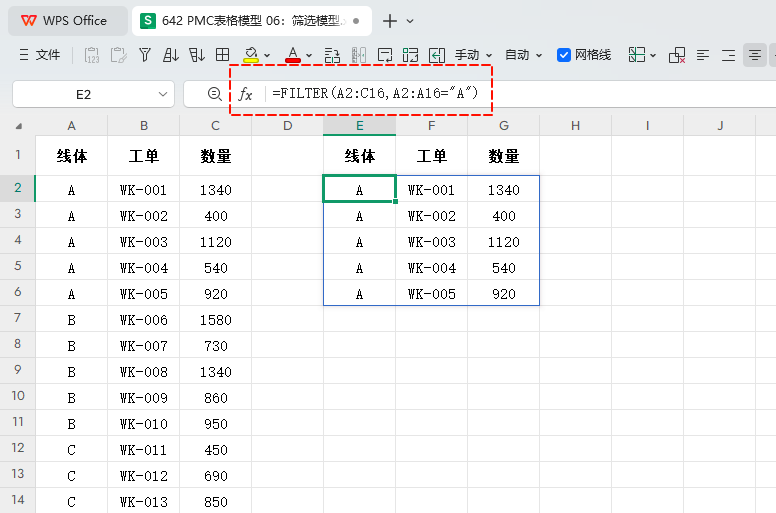The width and height of the screenshot is (776, 513).
Task: Click cell B10 WK-009
Action: coord(144,398)
